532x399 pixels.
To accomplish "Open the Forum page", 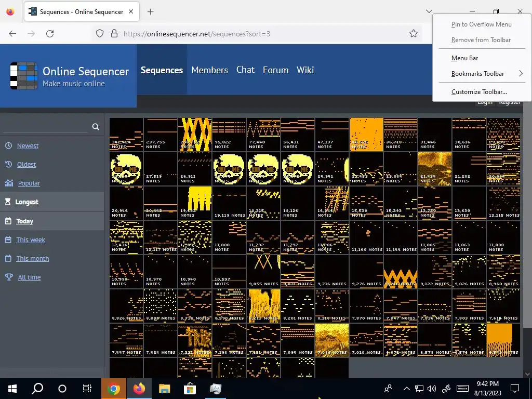I will (x=275, y=70).
